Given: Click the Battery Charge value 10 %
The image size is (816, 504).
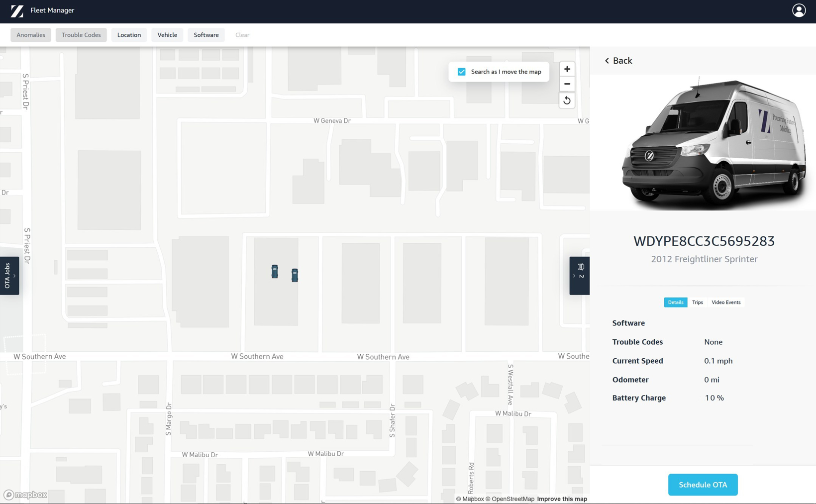Looking at the screenshot, I should [x=714, y=398].
